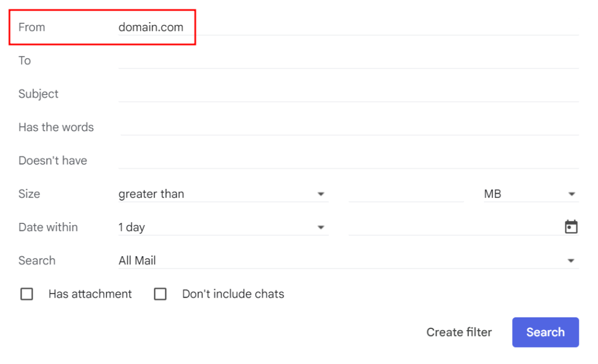Click the date text field beside calendar

tap(454, 228)
